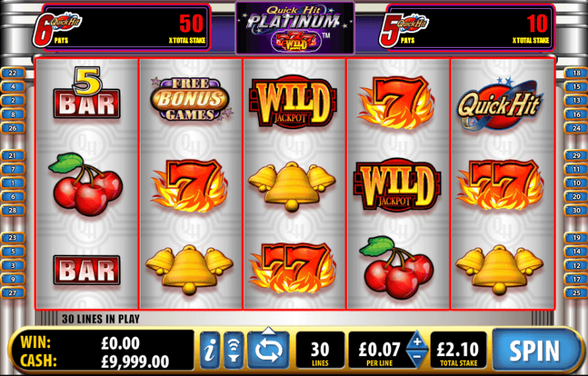
Task: Click the Quick Hit Platinum logo
Action: 295,28
